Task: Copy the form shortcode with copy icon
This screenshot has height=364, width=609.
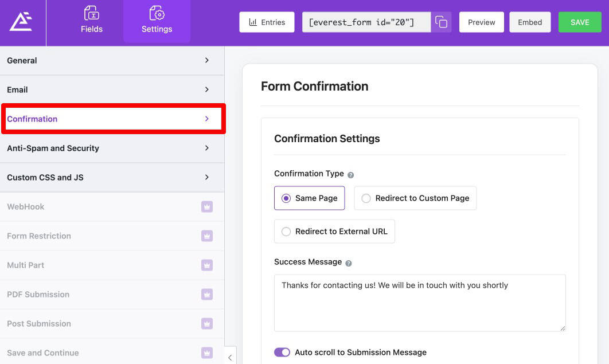Action: (441, 22)
